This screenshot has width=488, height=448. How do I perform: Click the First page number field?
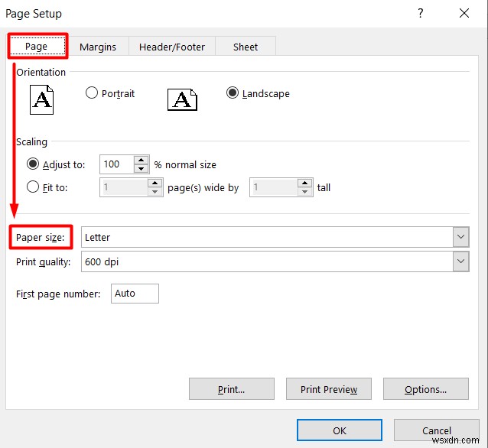coord(135,294)
